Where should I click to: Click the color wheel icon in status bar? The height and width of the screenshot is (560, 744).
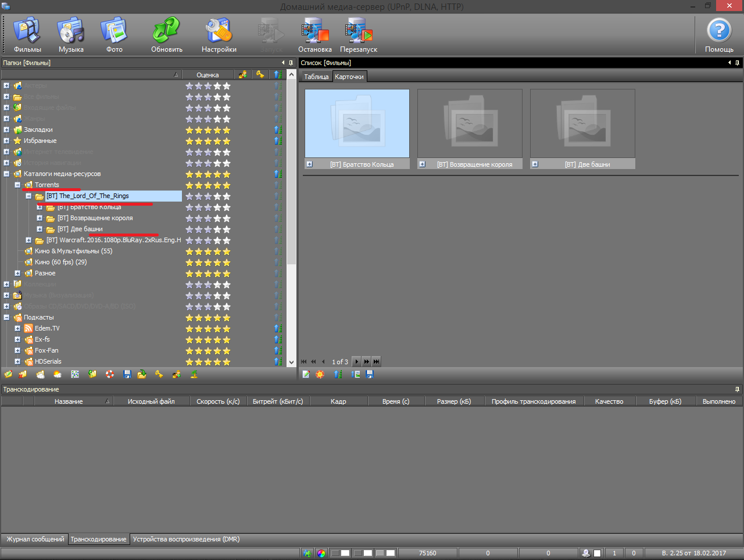point(321,553)
